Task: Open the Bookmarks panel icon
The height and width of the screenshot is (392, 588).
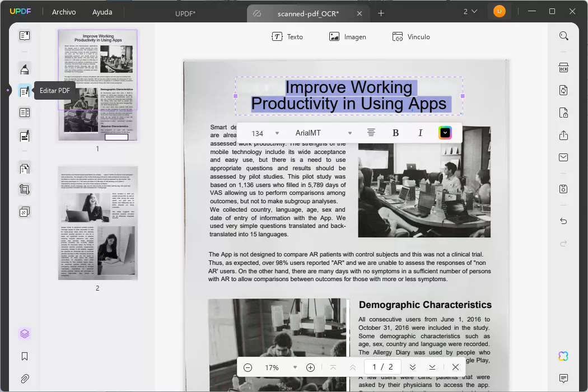Action: point(25,356)
